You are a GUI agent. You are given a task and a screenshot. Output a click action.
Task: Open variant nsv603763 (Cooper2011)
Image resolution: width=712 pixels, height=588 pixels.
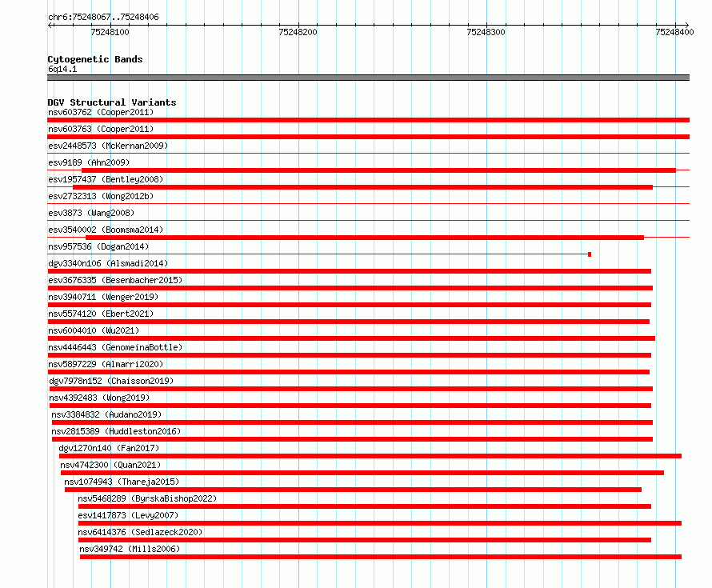101,129
